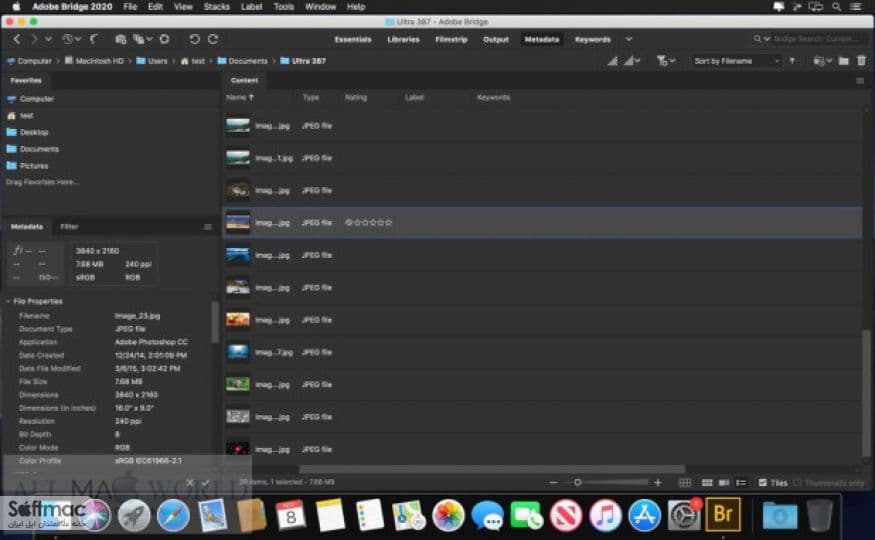Image resolution: width=875 pixels, height=540 pixels.
Task: Switch to the Output workspace
Action: tap(496, 40)
